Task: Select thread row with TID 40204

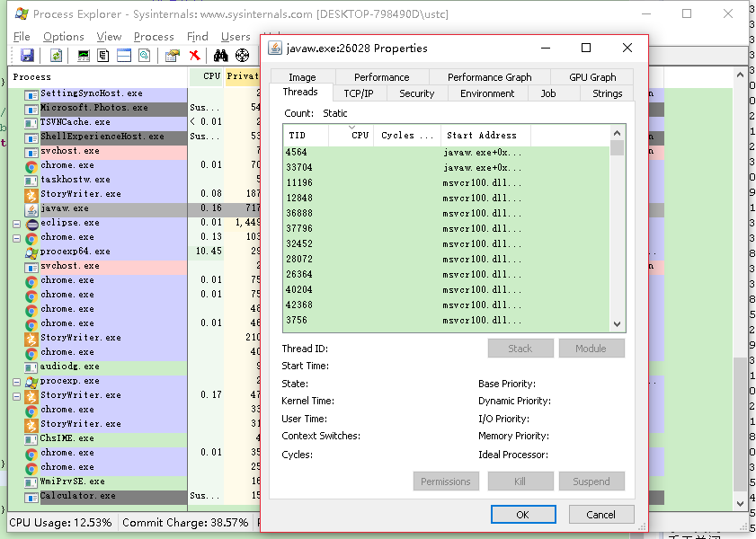Action: tap(447, 289)
